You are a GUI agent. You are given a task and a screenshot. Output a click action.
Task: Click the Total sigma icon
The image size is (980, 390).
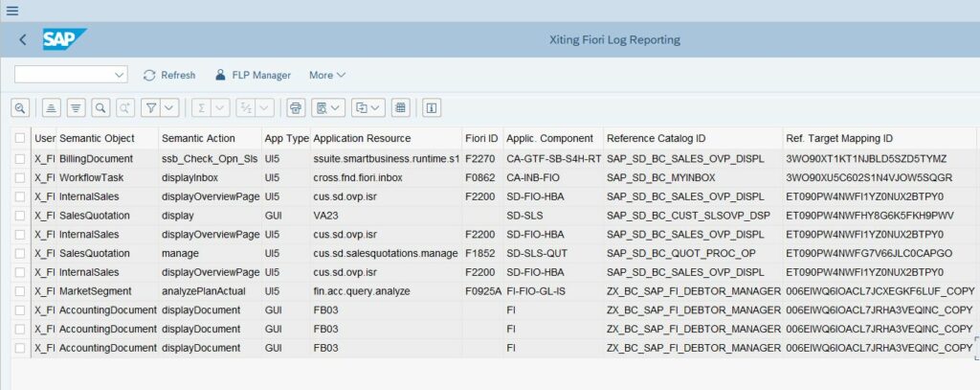(x=201, y=107)
